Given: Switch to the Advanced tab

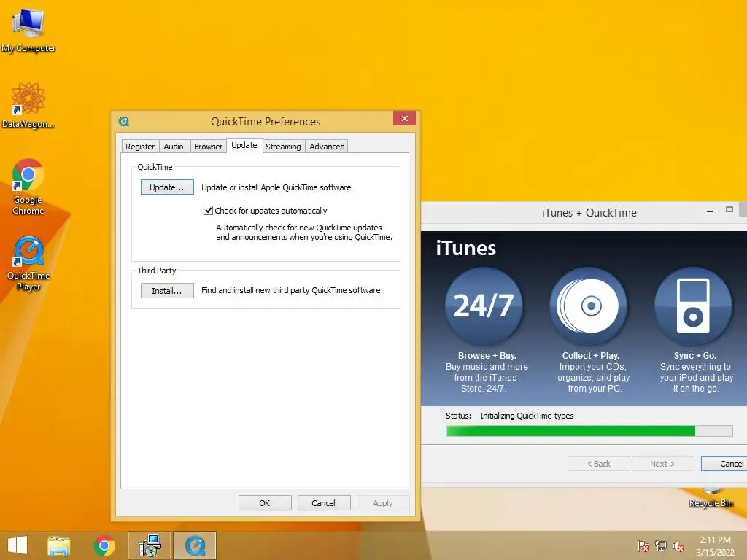Looking at the screenshot, I should pyautogui.click(x=327, y=147).
